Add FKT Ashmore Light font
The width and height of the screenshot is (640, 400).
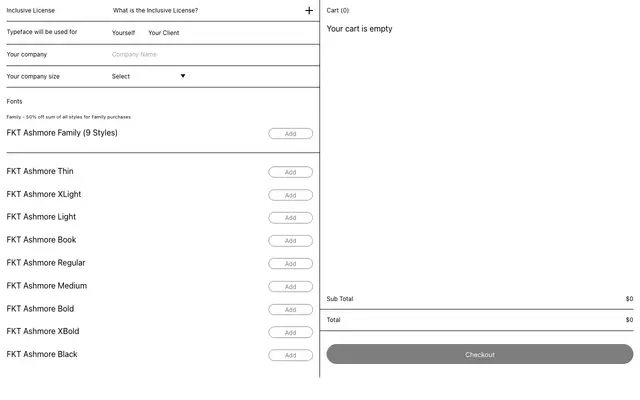pyautogui.click(x=291, y=218)
